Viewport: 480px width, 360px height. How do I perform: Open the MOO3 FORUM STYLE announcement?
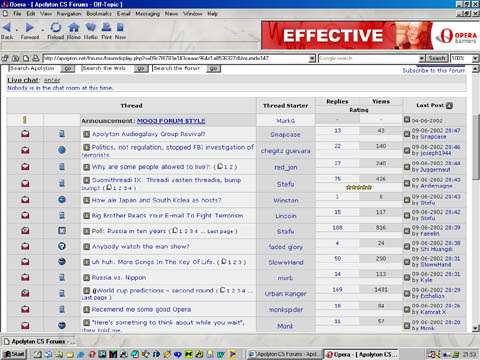[171, 121]
